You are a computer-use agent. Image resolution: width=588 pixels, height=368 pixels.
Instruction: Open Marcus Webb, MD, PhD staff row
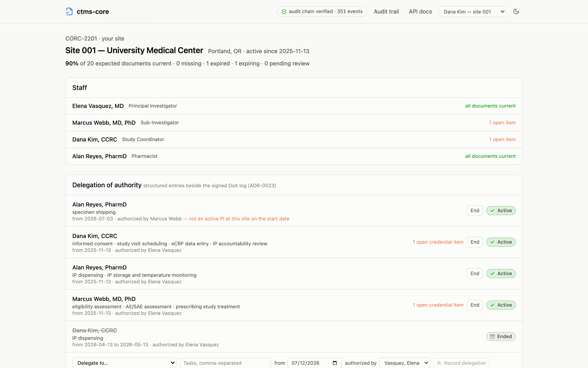(x=294, y=123)
